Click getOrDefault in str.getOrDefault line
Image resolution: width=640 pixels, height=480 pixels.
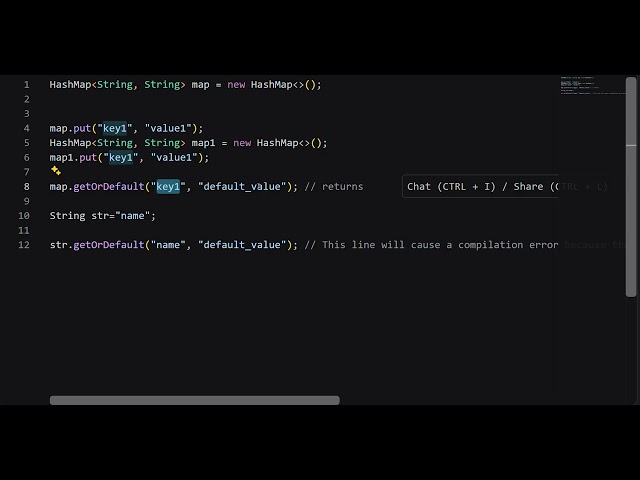[109, 245]
